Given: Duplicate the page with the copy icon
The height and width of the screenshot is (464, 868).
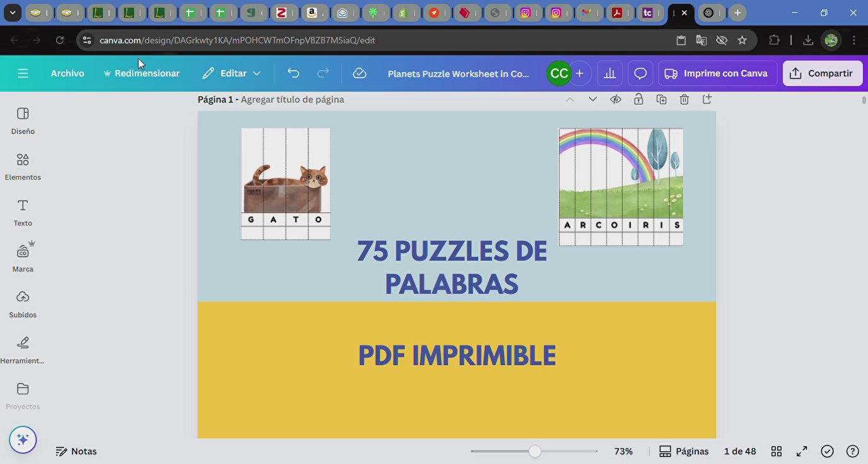Looking at the screenshot, I should tap(661, 100).
